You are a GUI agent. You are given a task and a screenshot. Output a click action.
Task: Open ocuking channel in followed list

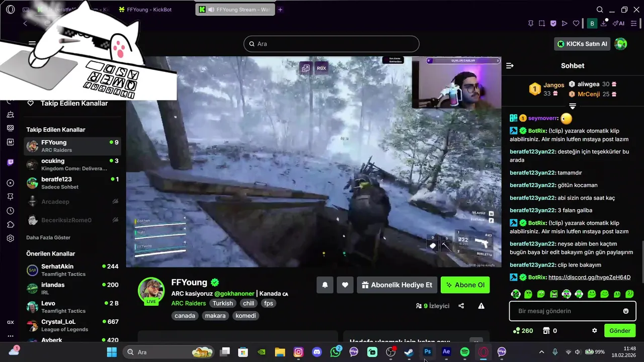(x=72, y=164)
